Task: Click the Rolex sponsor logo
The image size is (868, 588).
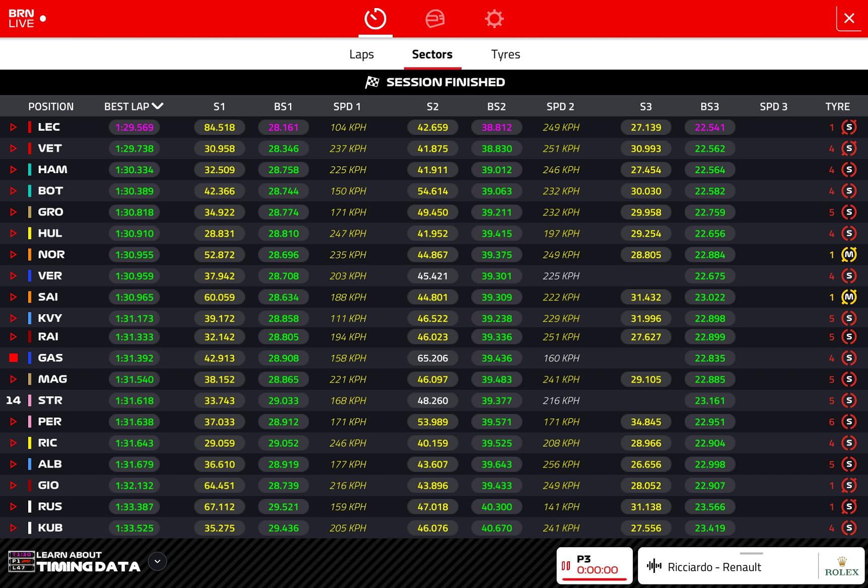Action: point(841,567)
